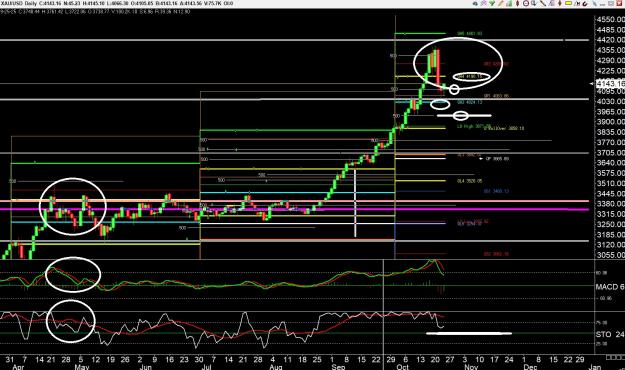Click the 3380.00 price axis label
Screen dimensions: 625x370
pos(610,204)
